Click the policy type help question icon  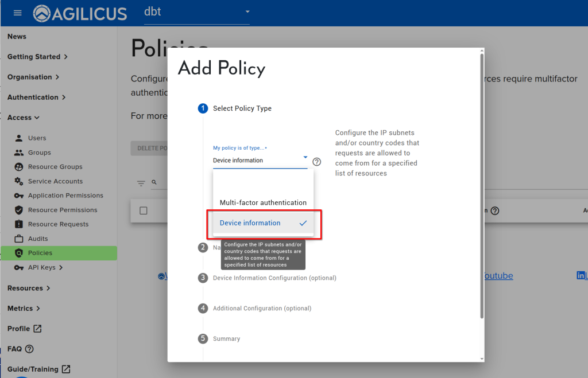pyautogui.click(x=316, y=162)
